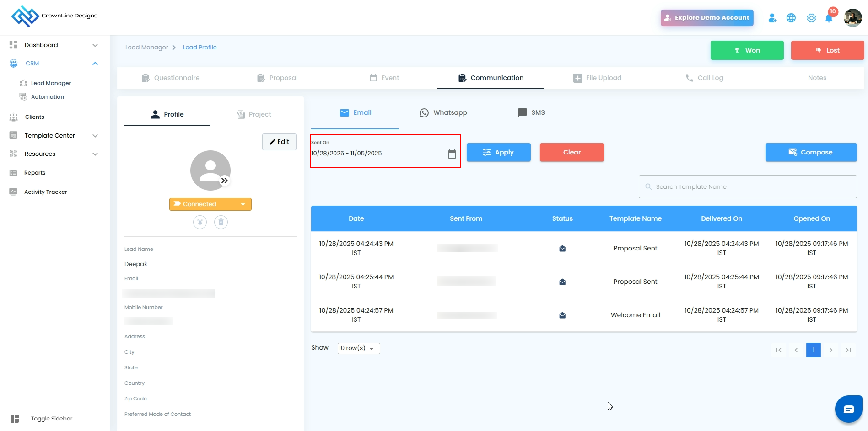Switch to the Questionnaire tab
868x431 pixels.
pos(171,78)
